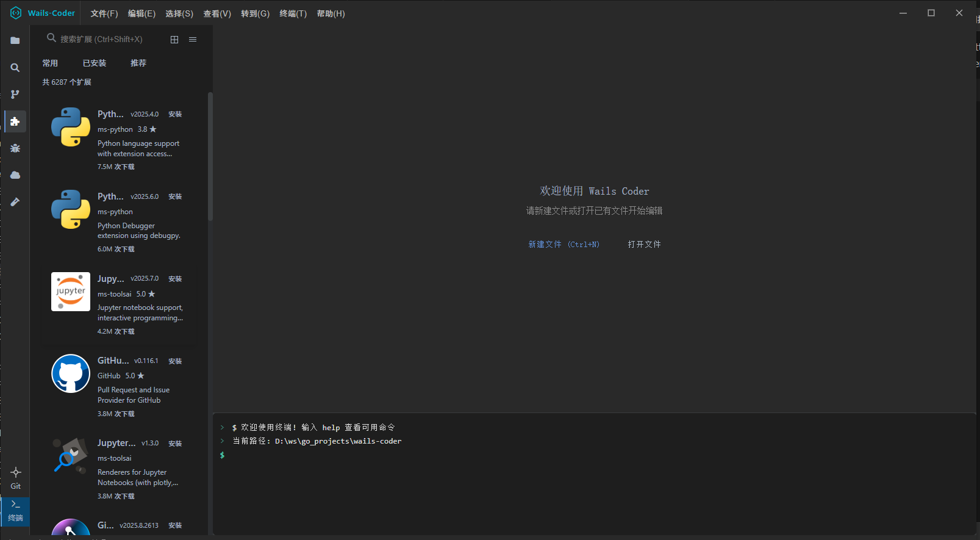980x540 pixels.
Task: Click terminal path 'D:\ws\go_projects\wails-coder'
Action: pyautogui.click(x=338, y=441)
